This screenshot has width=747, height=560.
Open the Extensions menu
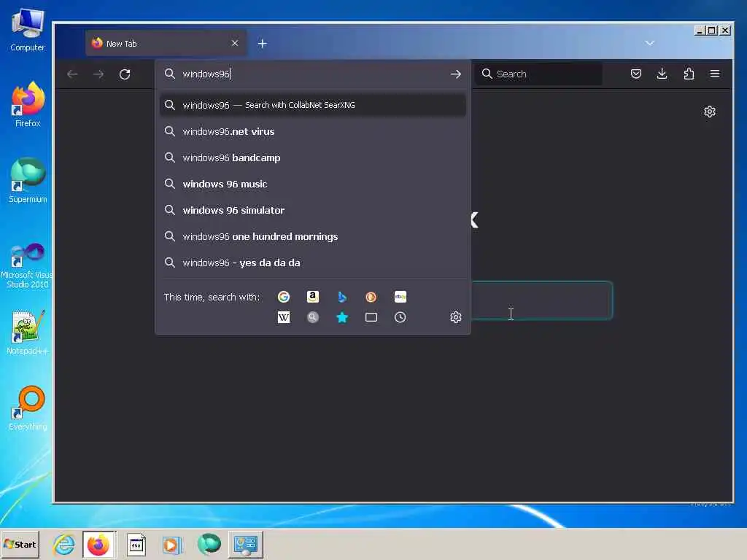pos(689,74)
